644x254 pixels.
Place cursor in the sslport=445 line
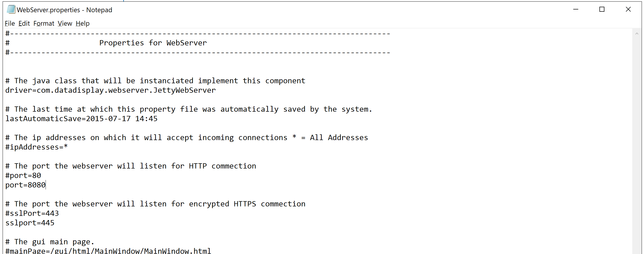tap(30, 223)
